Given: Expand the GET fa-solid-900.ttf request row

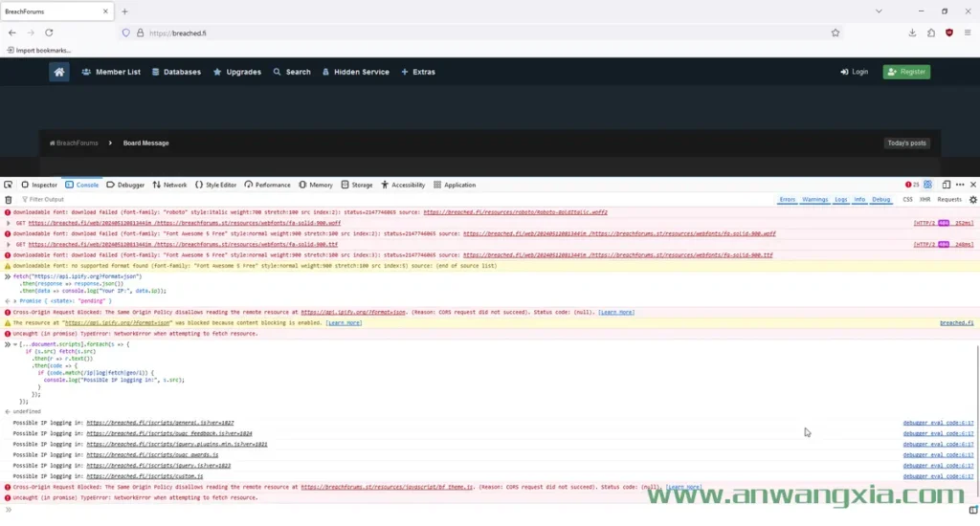Looking at the screenshot, I should click(8, 245).
